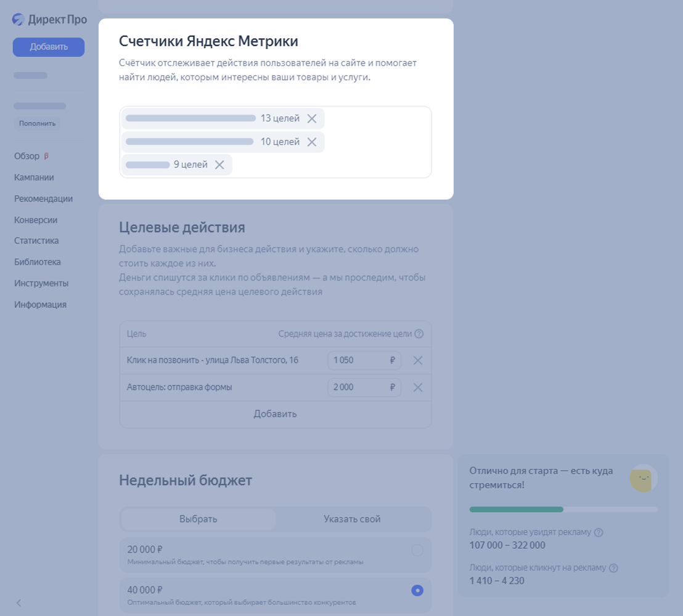Viewport: 683px width, 616px height.
Task: Click the beta β badge next to Обзор
Action: click(x=46, y=156)
